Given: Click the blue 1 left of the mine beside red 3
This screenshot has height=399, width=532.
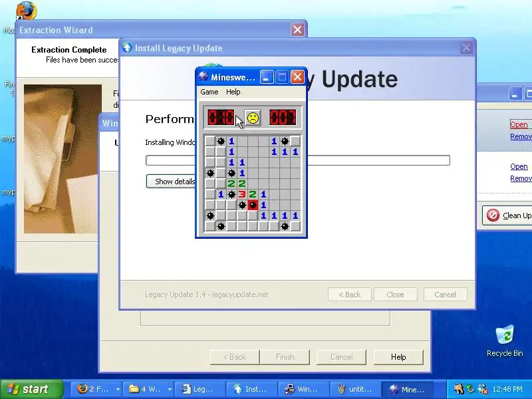Looking at the screenshot, I should pos(221,194).
